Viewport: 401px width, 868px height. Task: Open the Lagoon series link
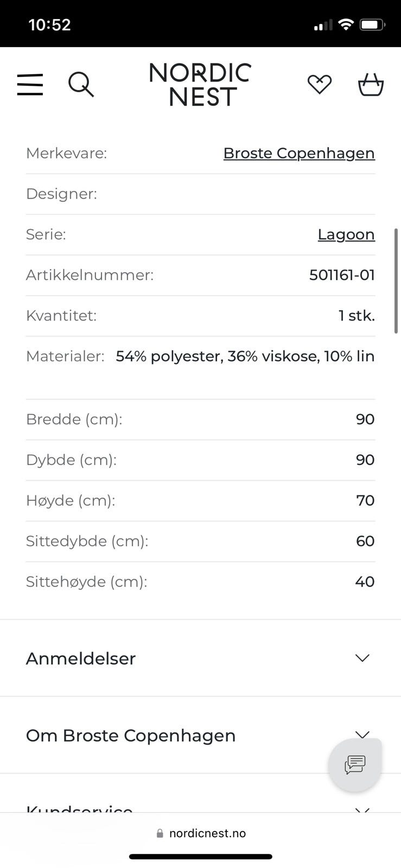346,234
